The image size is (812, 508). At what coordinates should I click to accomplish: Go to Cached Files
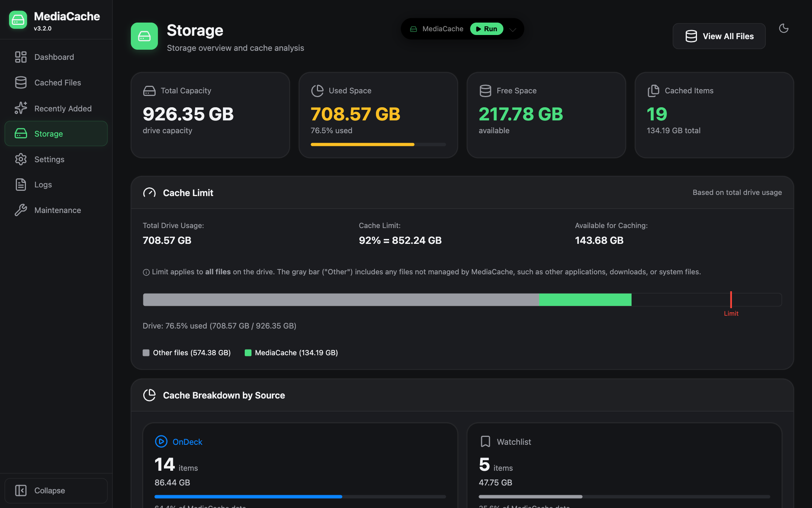tap(56, 82)
